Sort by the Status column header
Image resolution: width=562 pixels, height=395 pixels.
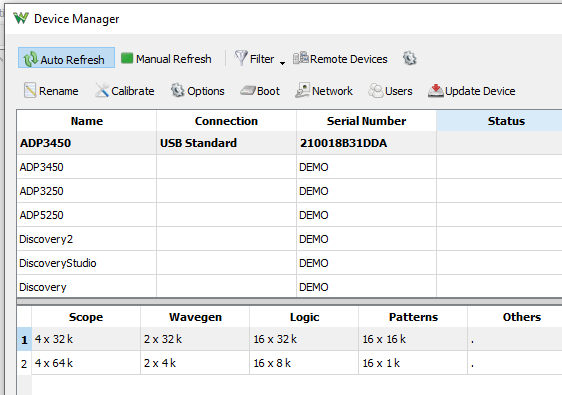(499, 121)
